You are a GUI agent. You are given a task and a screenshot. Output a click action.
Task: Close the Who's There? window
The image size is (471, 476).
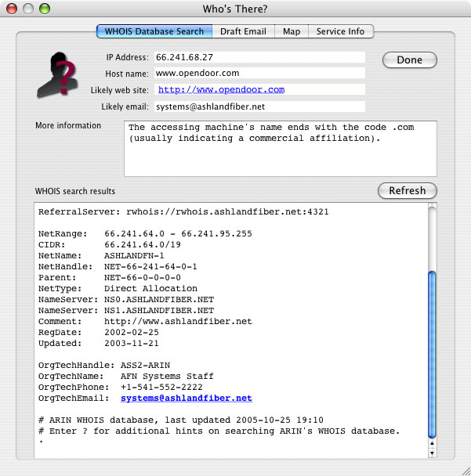point(12,9)
